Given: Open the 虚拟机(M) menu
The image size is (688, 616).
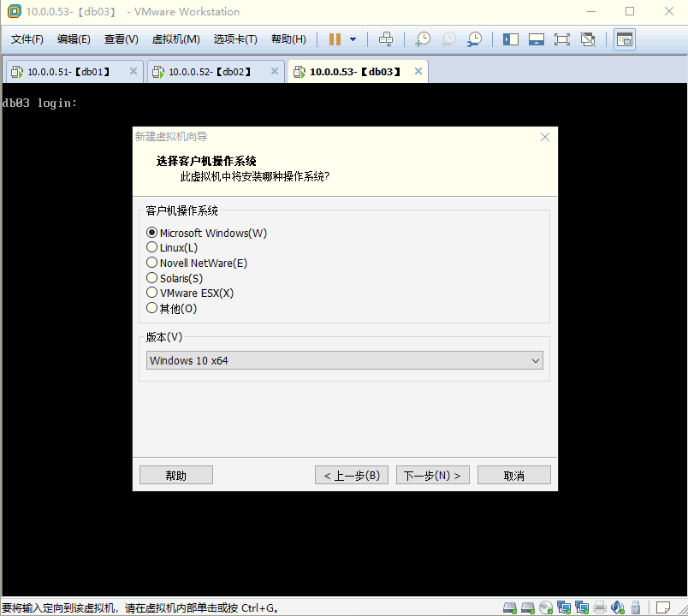Looking at the screenshot, I should 176,39.
